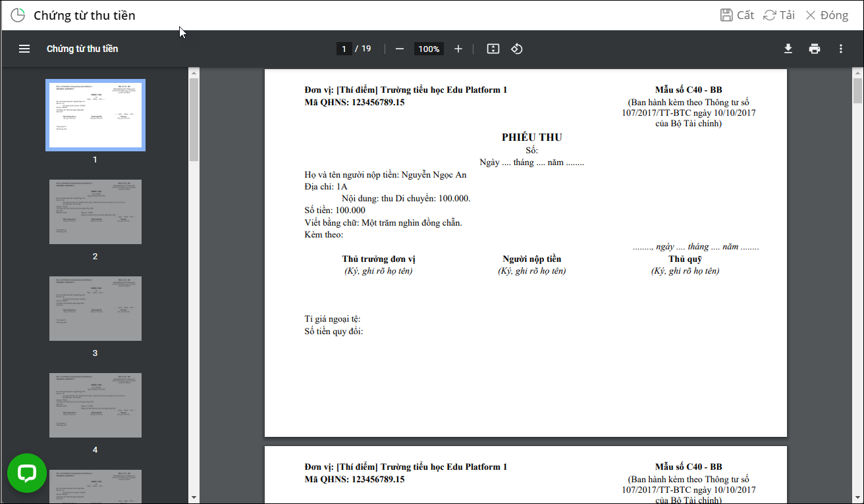Click the 'Số tiền quy đổi:' line
This screenshot has height=504, width=864.
(334, 332)
